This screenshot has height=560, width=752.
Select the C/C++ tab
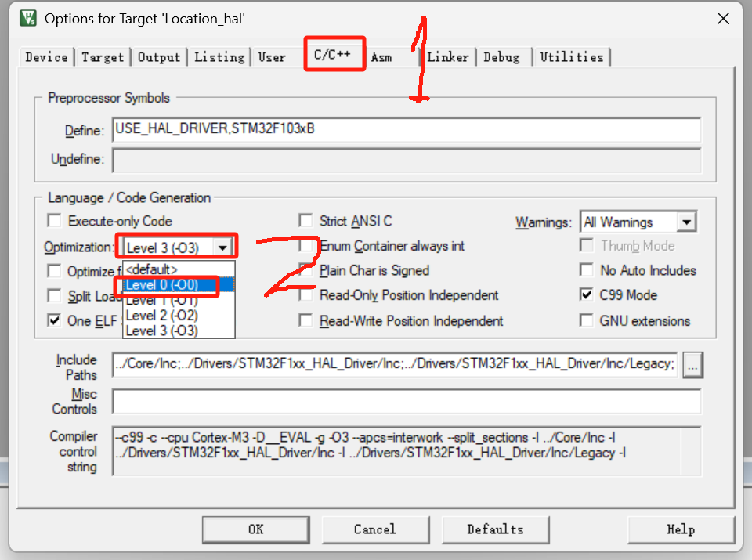(332, 54)
